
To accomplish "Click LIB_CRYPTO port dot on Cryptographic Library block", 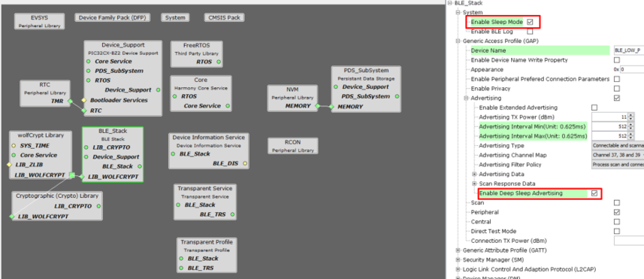I will [98, 206].
